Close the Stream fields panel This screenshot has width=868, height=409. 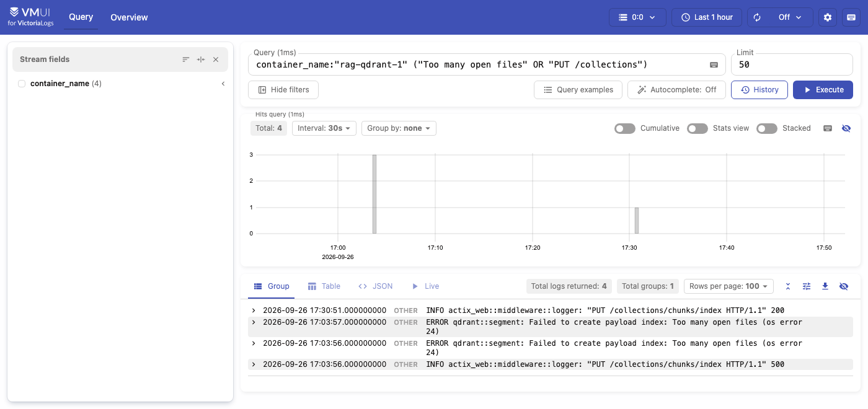[x=216, y=59]
